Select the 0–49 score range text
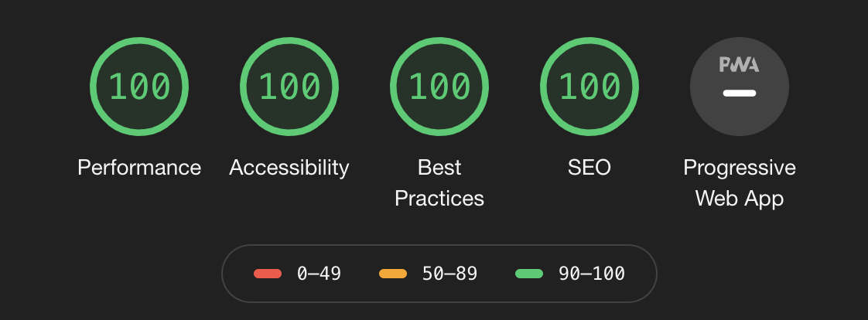Image resolution: width=868 pixels, height=320 pixels. [319, 274]
